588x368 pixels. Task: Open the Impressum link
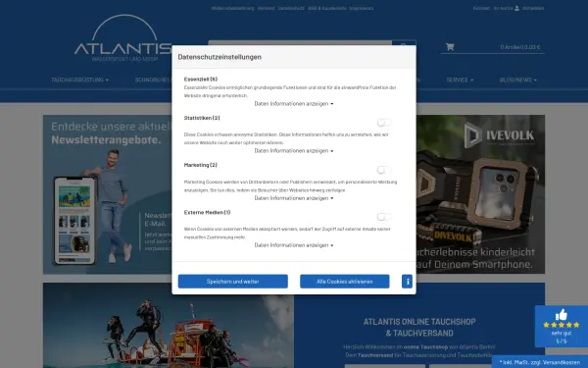(362, 8)
